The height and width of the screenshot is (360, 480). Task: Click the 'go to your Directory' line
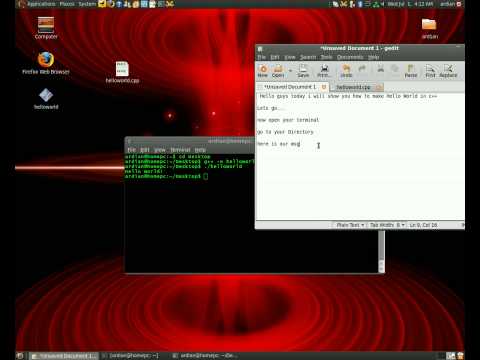click(x=285, y=132)
